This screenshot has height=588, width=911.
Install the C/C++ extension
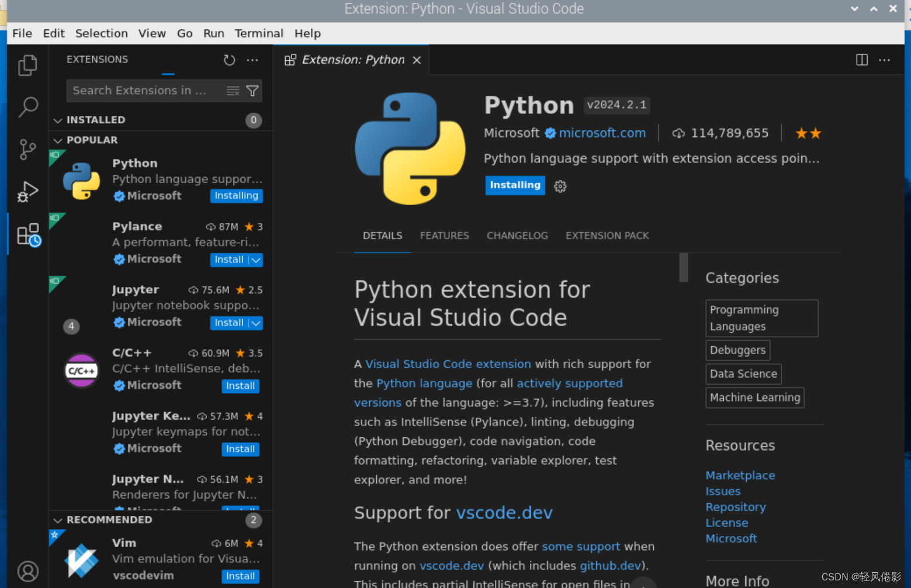pos(240,386)
